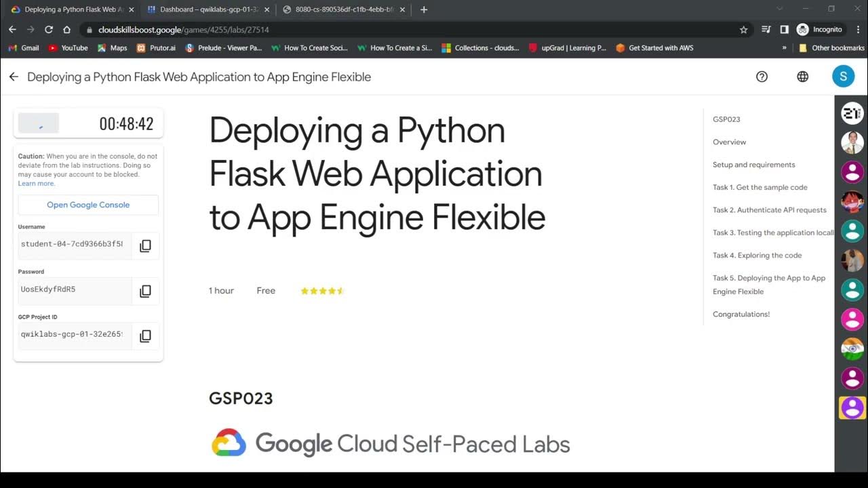Jump to Task 2. Authenticate API requests
The height and width of the screenshot is (488, 868).
[770, 210]
